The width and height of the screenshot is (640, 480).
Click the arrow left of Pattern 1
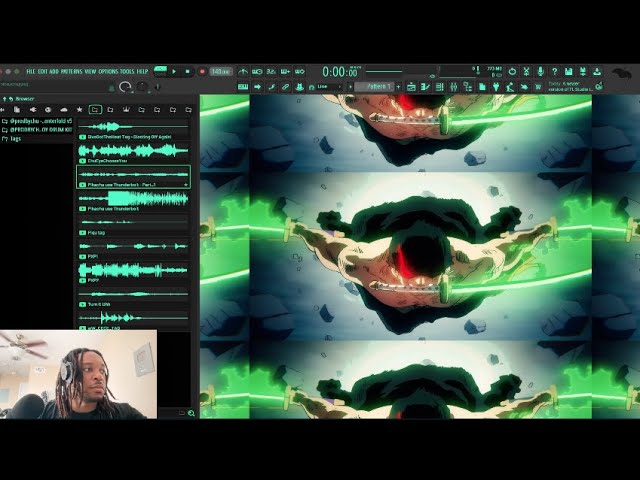tap(350, 87)
